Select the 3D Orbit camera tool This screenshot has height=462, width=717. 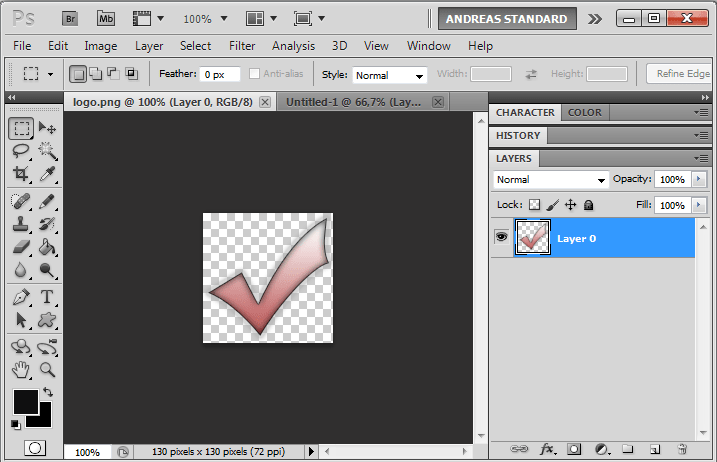click(x=47, y=348)
